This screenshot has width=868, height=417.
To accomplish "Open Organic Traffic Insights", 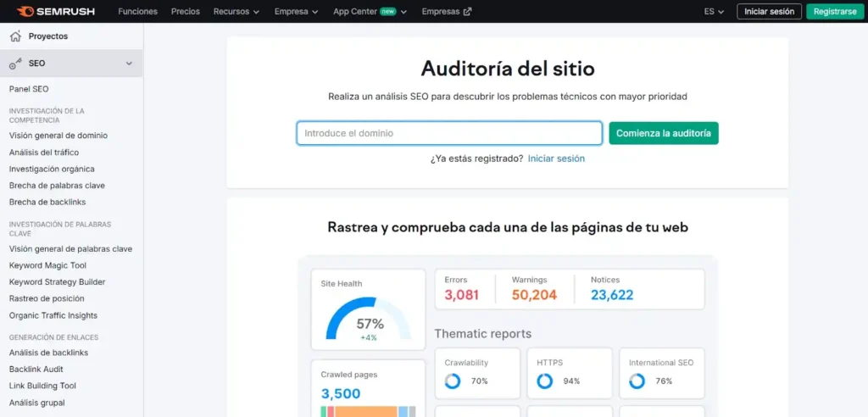I will tap(53, 315).
